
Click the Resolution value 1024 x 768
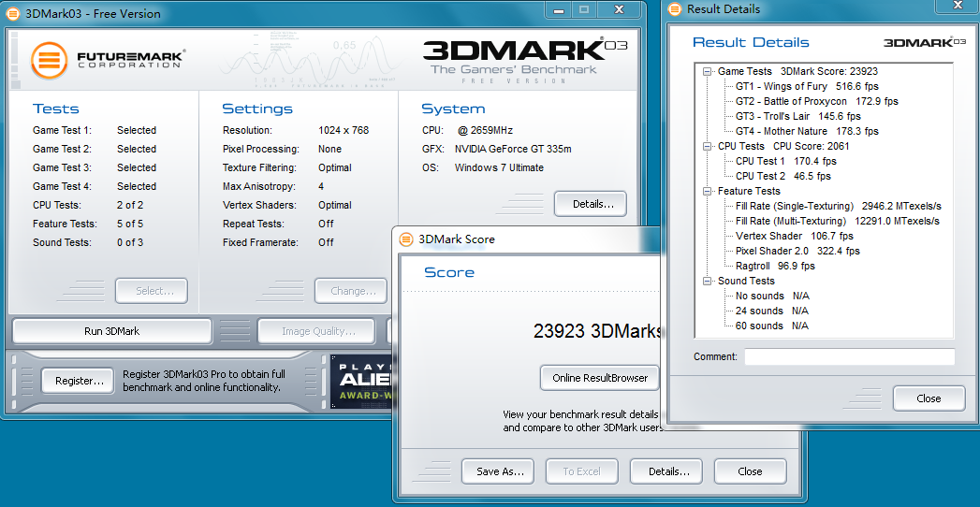click(344, 131)
